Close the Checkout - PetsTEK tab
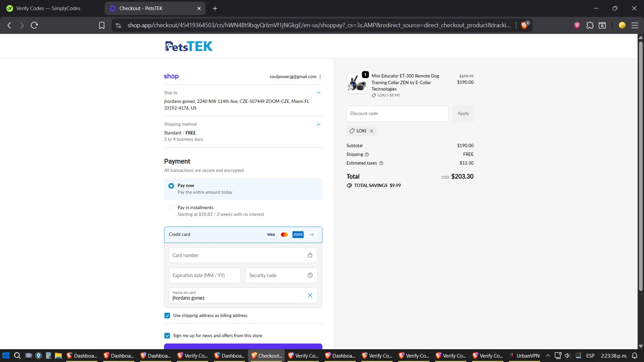 click(x=199, y=8)
